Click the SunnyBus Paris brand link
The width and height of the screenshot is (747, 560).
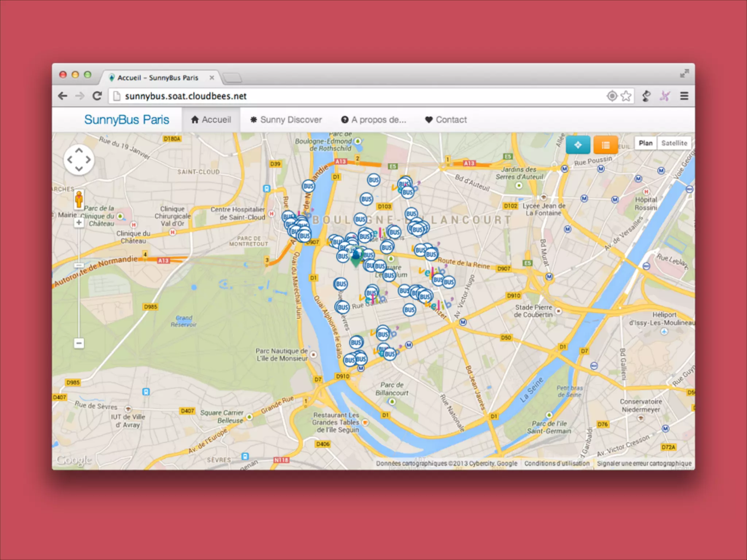point(127,120)
